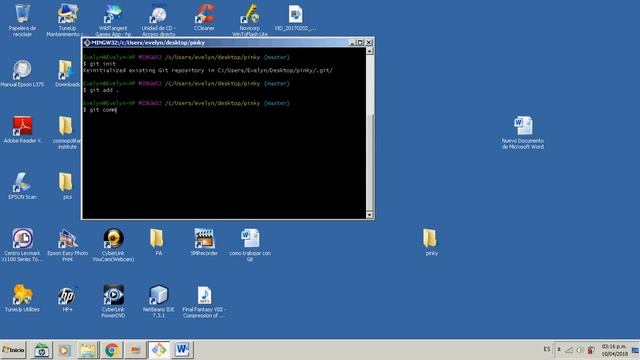Click the terminal scrollbar up arrow

point(369,51)
